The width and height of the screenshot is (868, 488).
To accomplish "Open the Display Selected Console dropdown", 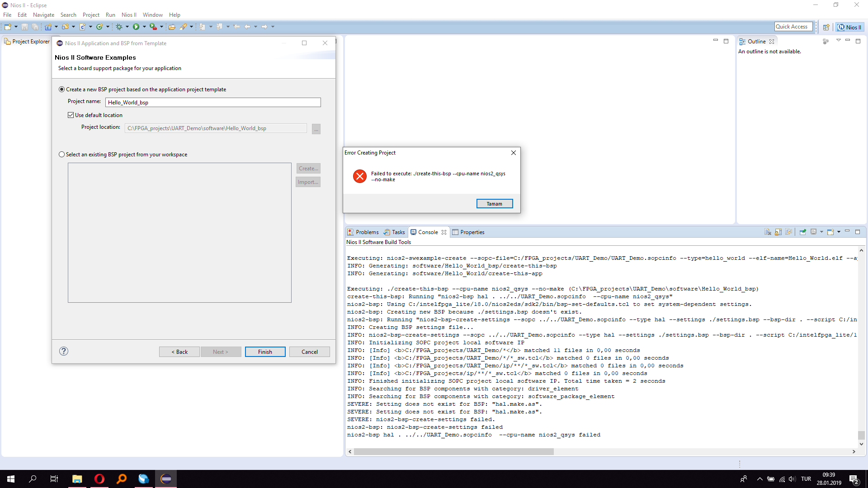I will (821, 232).
